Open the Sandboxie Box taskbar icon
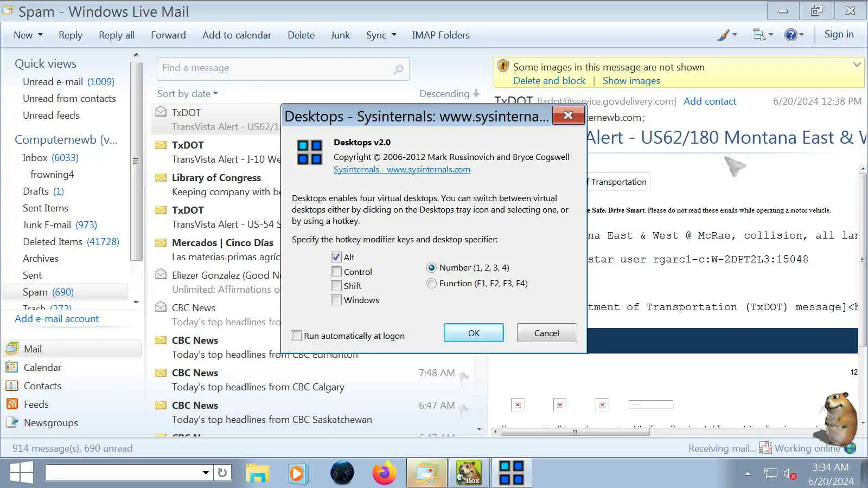 click(469, 473)
